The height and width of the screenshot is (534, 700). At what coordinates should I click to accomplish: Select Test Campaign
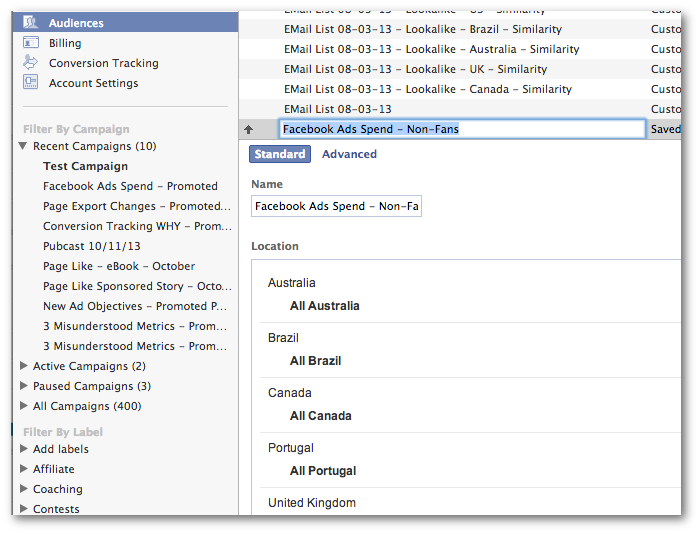tap(85, 166)
